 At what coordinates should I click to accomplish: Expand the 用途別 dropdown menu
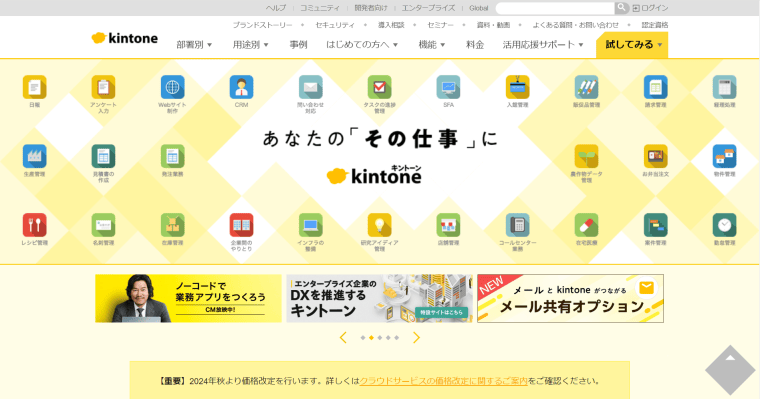click(x=251, y=45)
